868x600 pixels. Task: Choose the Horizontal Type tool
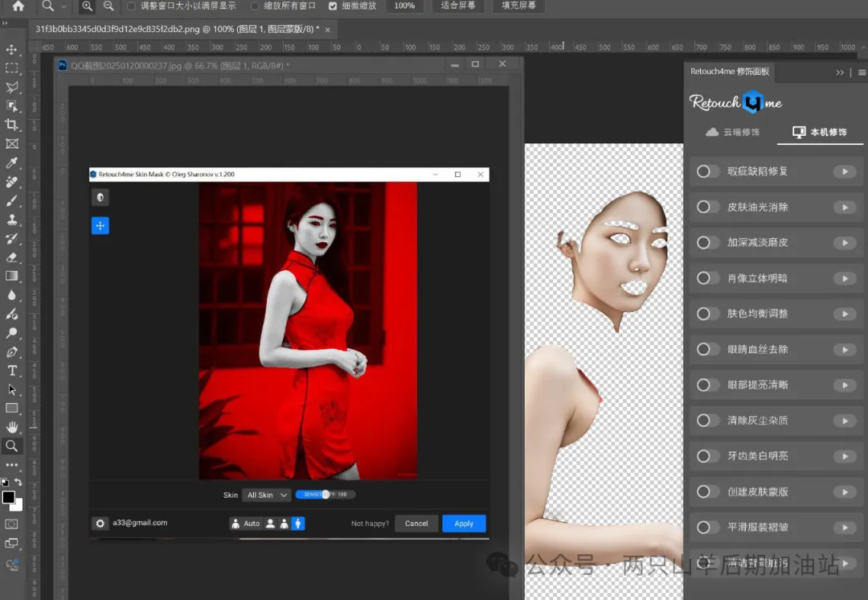[x=12, y=371]
